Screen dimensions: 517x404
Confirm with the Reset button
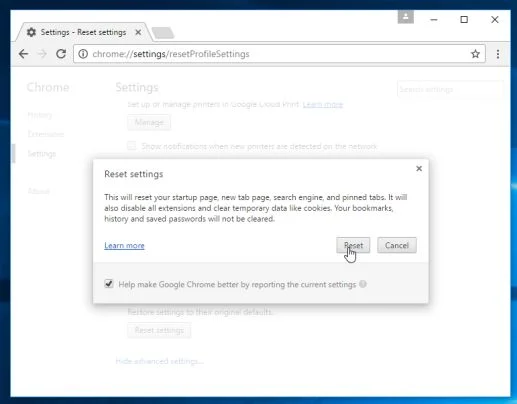click(x=353, y=245)
